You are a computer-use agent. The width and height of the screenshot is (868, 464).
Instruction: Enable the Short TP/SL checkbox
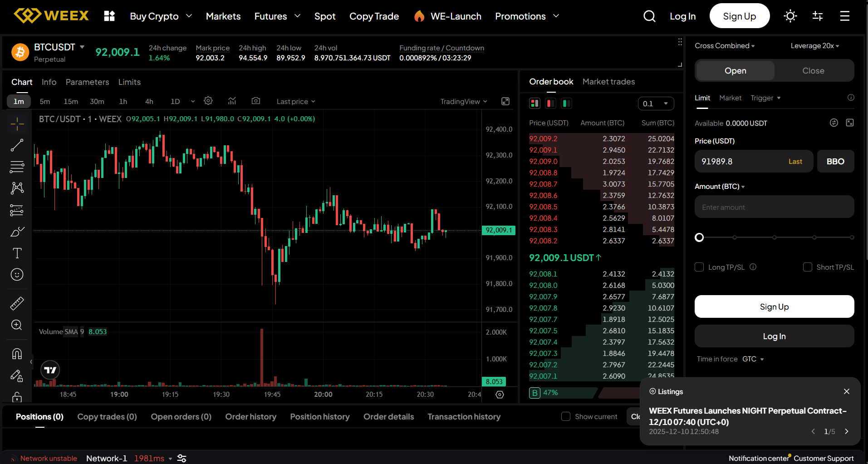click(807, 267)
